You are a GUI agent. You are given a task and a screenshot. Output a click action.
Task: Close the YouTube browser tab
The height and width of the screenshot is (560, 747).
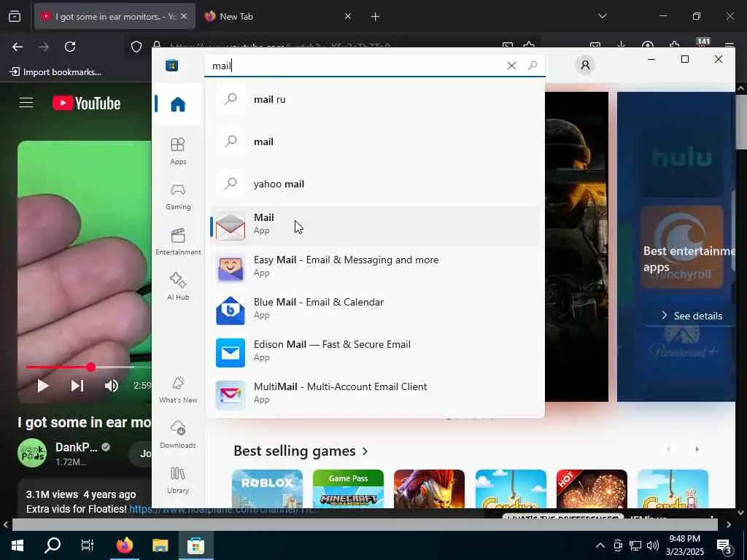(x=184, y=16)
